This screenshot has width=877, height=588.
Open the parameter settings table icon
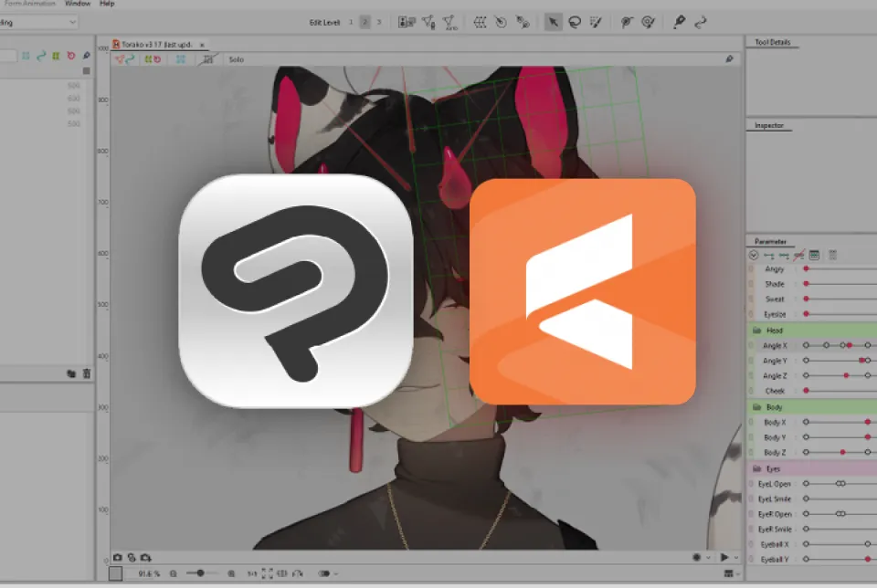[x=814, y=255]
